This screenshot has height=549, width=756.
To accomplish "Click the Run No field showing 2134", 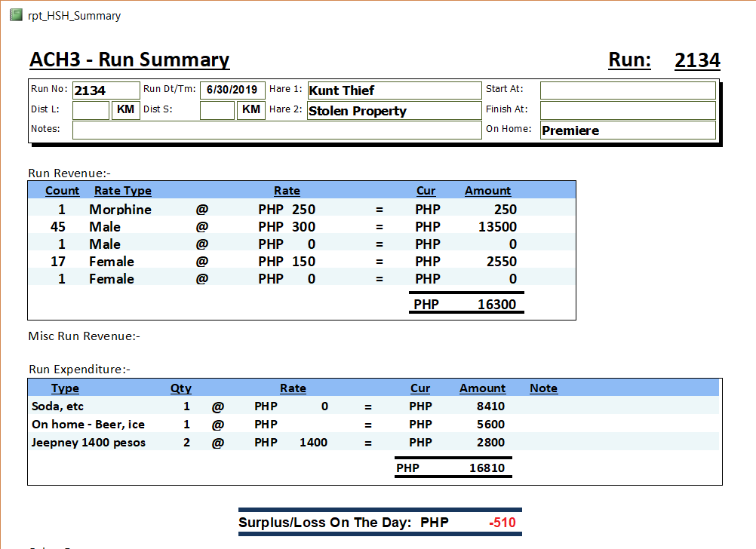I will click(x=106, y=90).
